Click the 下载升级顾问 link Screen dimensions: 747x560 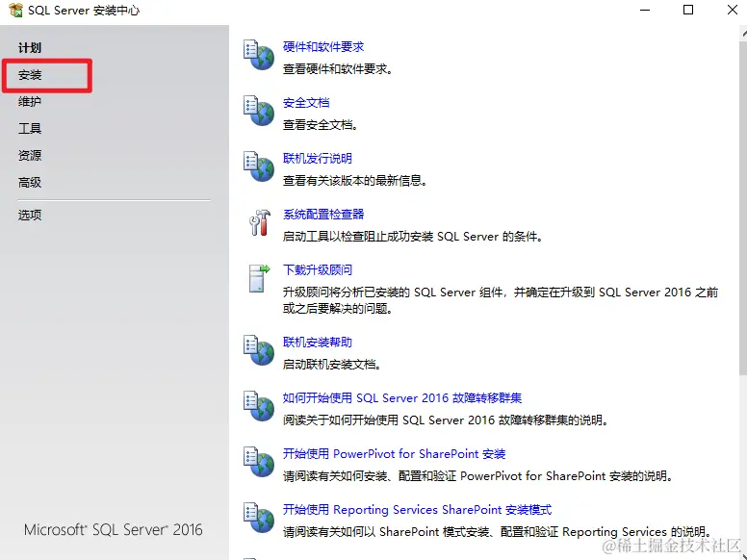coord(318,269)
